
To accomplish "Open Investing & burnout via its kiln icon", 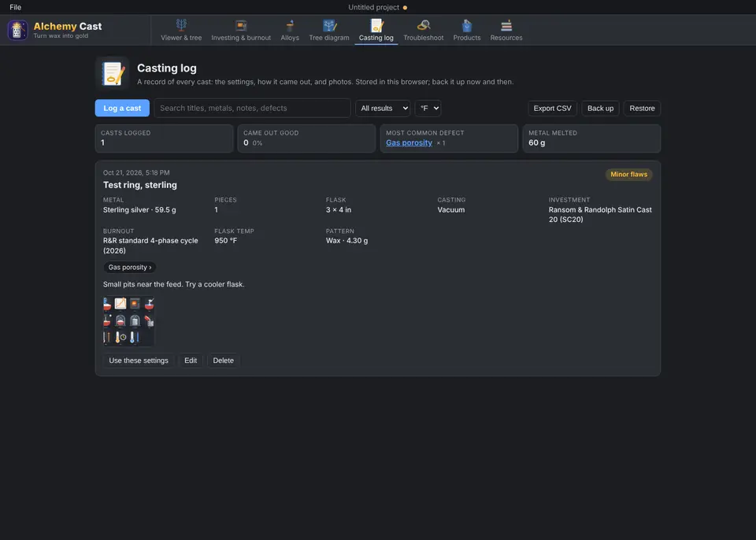I will (x=241, y=25).
